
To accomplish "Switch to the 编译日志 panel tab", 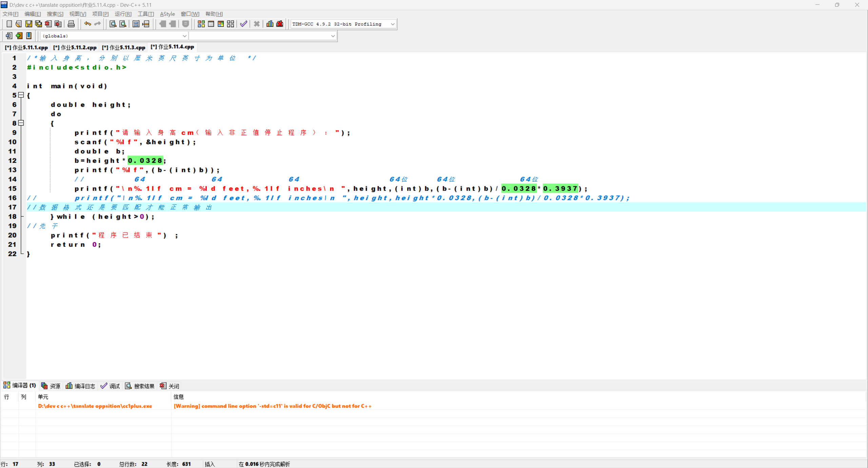I will tap(81, 386).
